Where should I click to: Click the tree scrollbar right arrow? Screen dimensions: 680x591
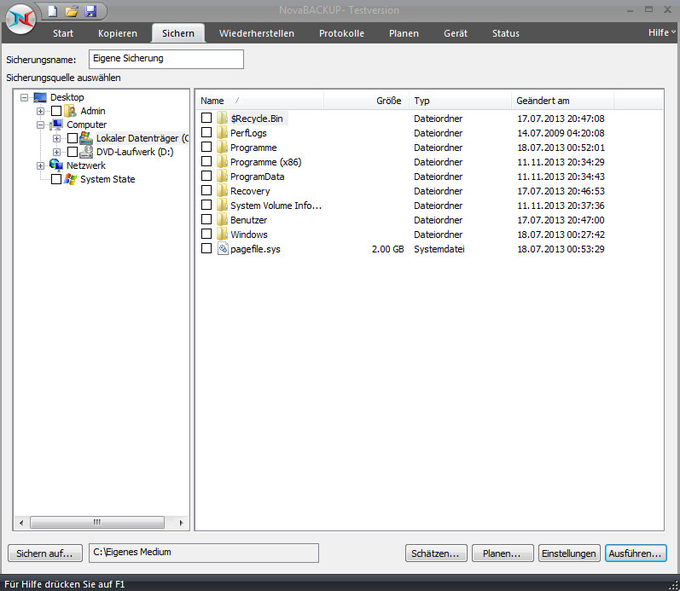[x=181, y=522]
